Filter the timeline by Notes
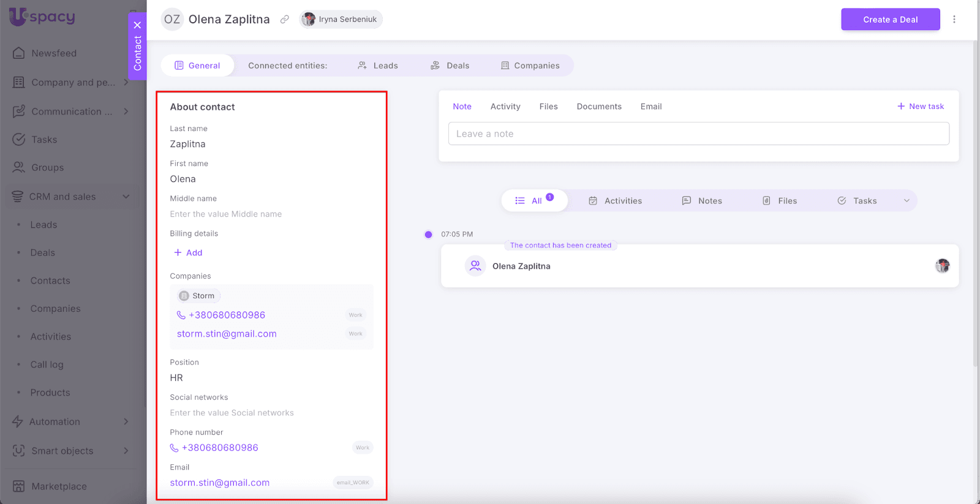Screen dimensions: 980x504 coord(702,201)
